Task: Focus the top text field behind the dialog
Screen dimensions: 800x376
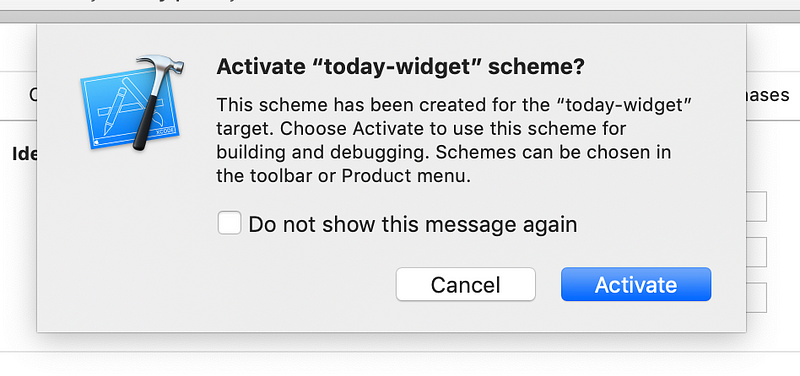Action: [757, 207]
